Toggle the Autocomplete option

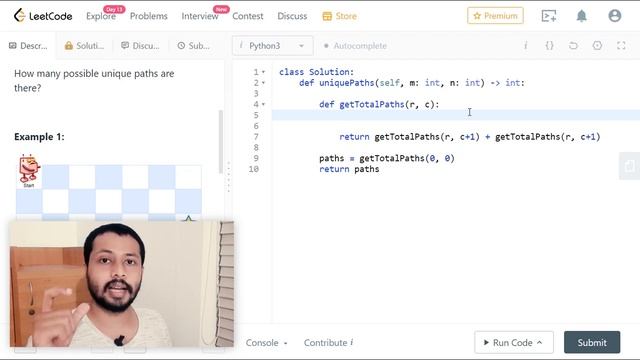[x=355, y=46]
